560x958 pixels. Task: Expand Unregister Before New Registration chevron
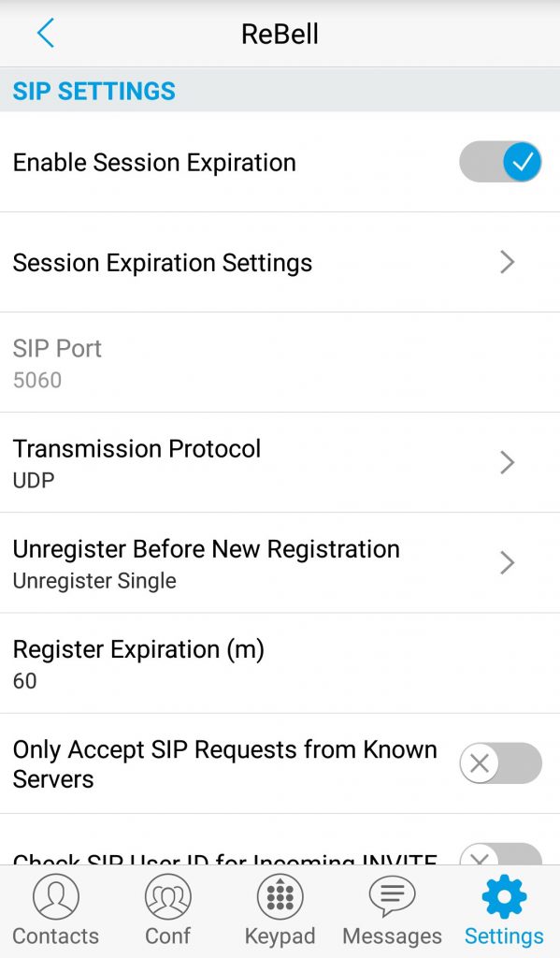[x=508, y=562]
